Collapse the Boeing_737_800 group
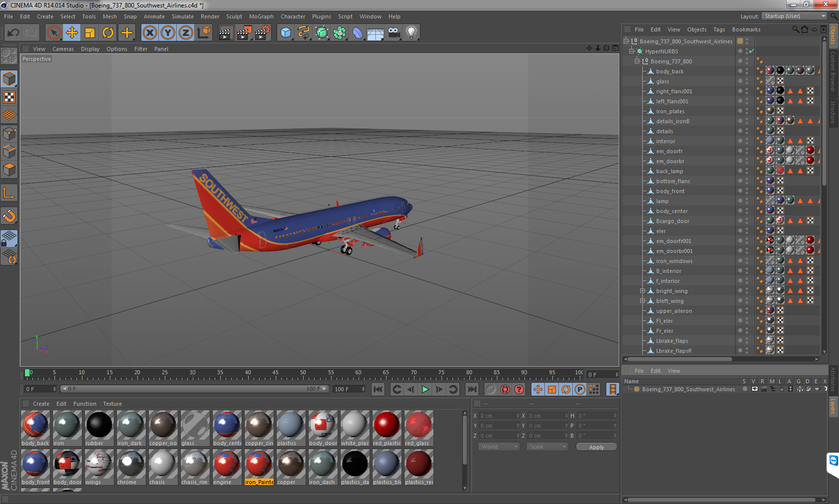The height and width of the screenshot is (504, 839). click(637, 61)
